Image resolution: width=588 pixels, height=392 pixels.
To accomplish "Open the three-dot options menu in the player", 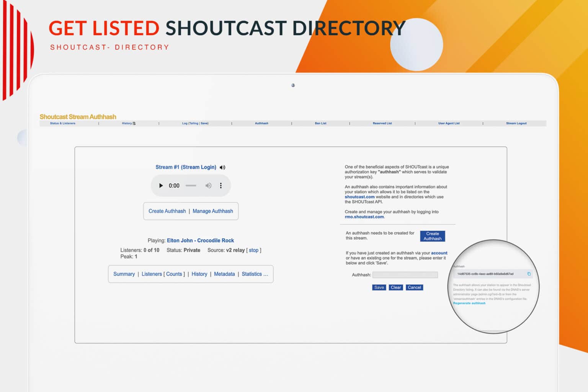I will point(221,185).
